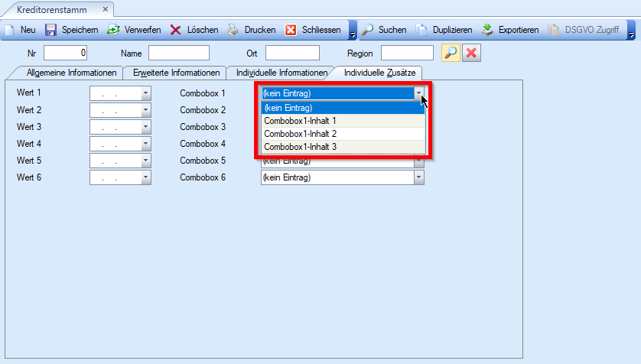Clear filter with red X button

[471, 53]
